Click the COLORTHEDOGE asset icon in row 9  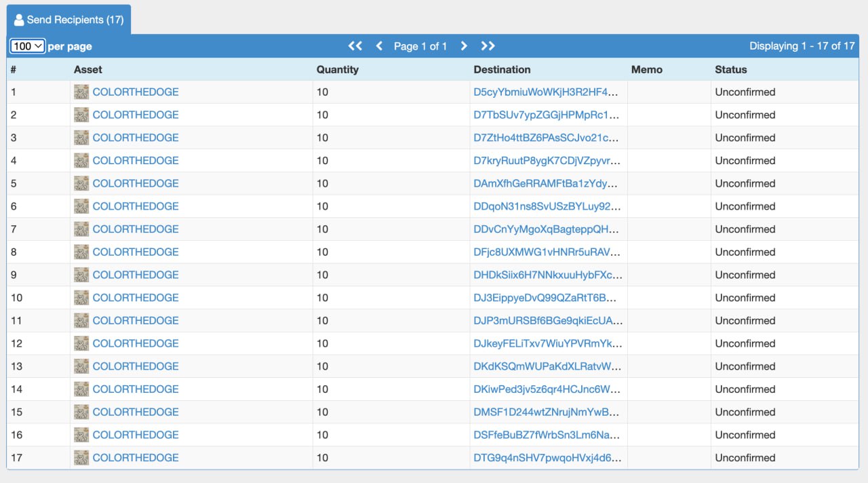(x=81, y=275)
